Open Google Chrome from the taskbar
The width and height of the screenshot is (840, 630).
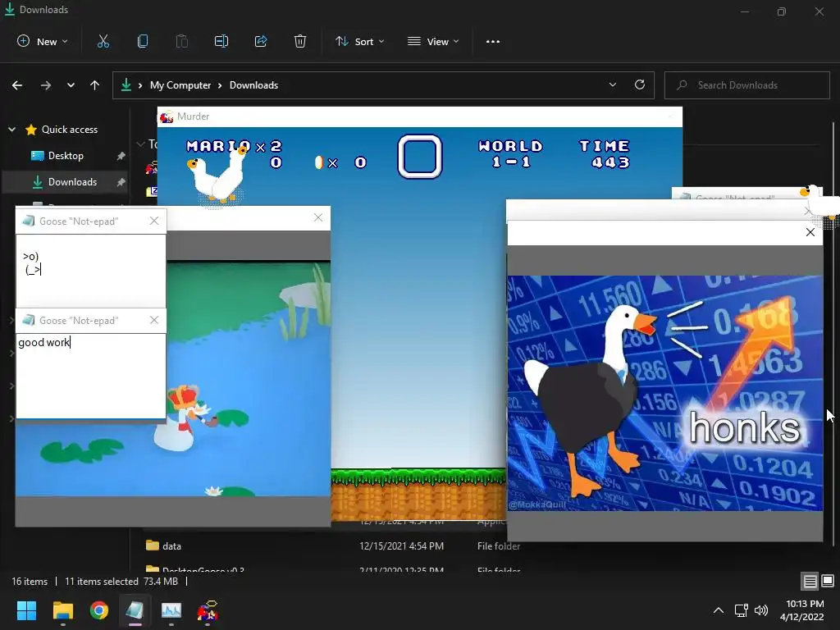[x=99, y=610]
